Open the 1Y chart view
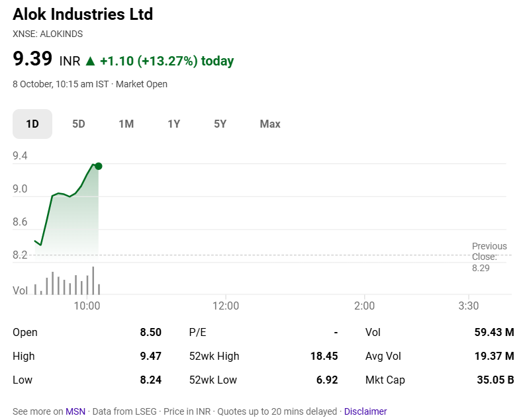This screenshot has height=420, width=525. pyautogui.click(x=173, y=124)
